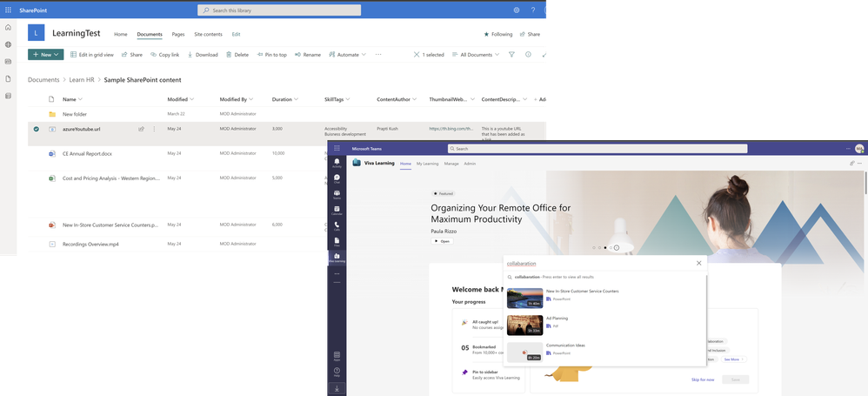
Task: Open Teams Files icon
Action: pyautogui.click(x=337, y=241)
